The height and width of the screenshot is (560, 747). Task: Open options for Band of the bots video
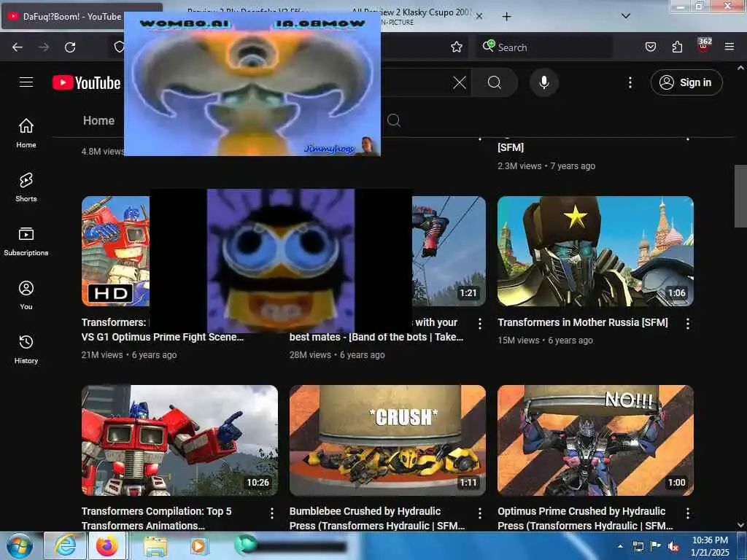coord(480,324)
